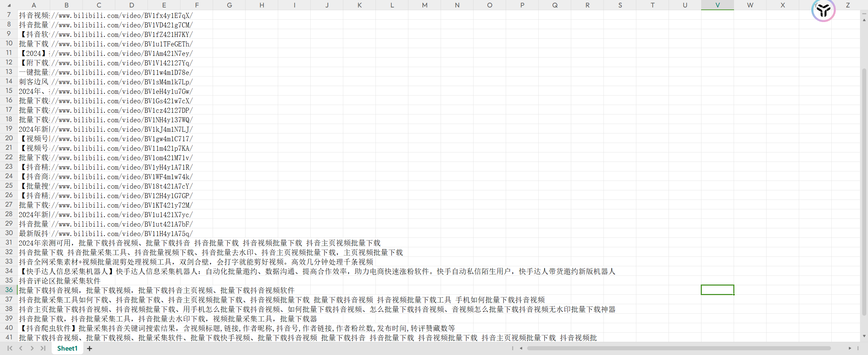868x355 pixels.
Task: Add a new sheet with the plus icon
Action: tap(90, 348)
